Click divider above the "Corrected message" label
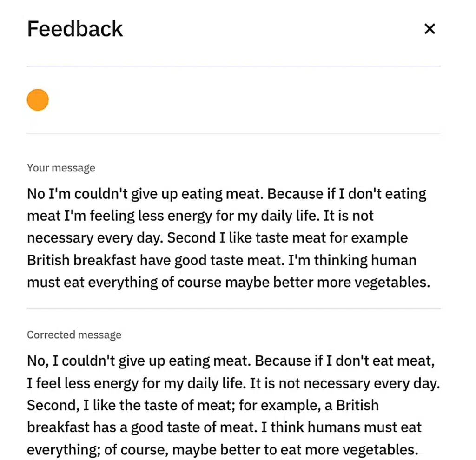The width and height of the screenshot is (476, 460). (x=233, y=308)
